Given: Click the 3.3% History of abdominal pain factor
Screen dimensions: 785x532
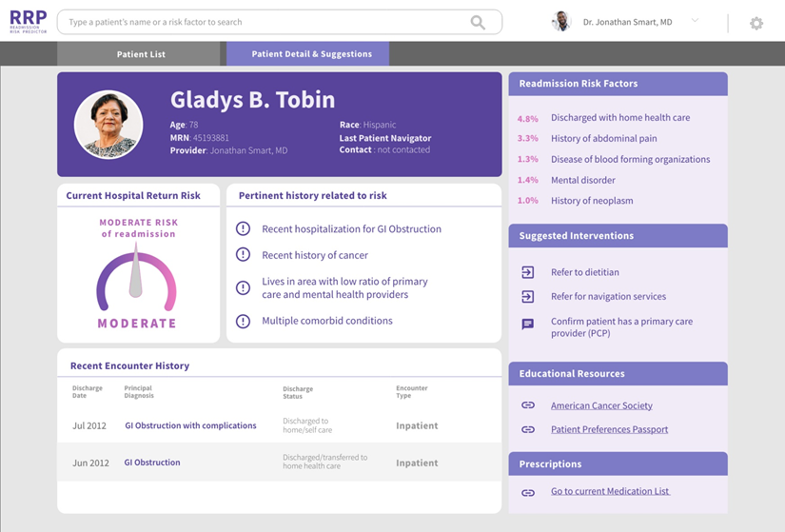Looking at the screenshot, I should click(x=587, y=138).
